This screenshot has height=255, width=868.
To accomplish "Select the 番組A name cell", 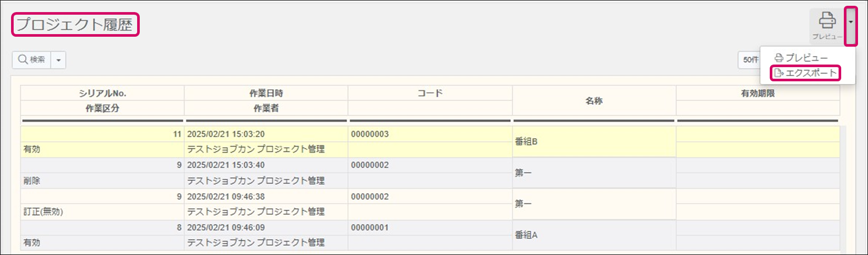I will (x=526, y=235).
